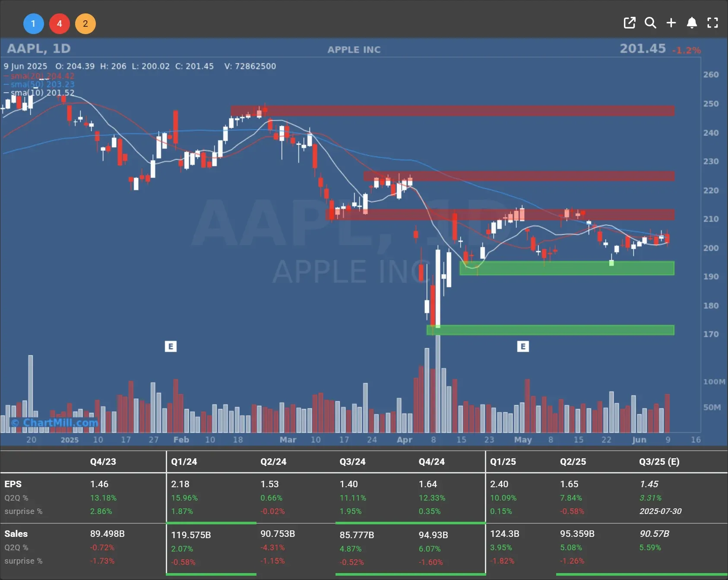The image size is (728, 580).
Task: Click the 9 Jun 2025 date label
Action: click(25, 66)
